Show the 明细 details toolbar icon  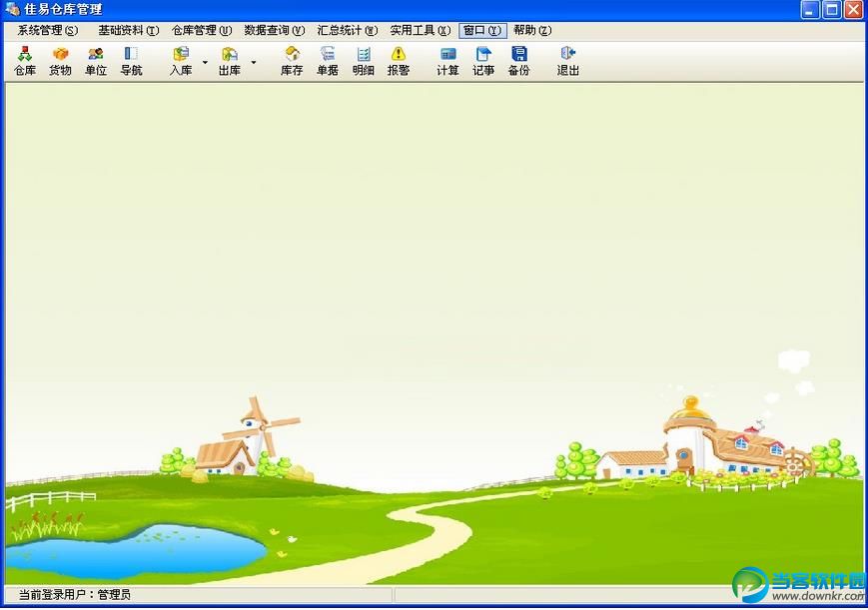pyautogui.click(x=364, y=61)
